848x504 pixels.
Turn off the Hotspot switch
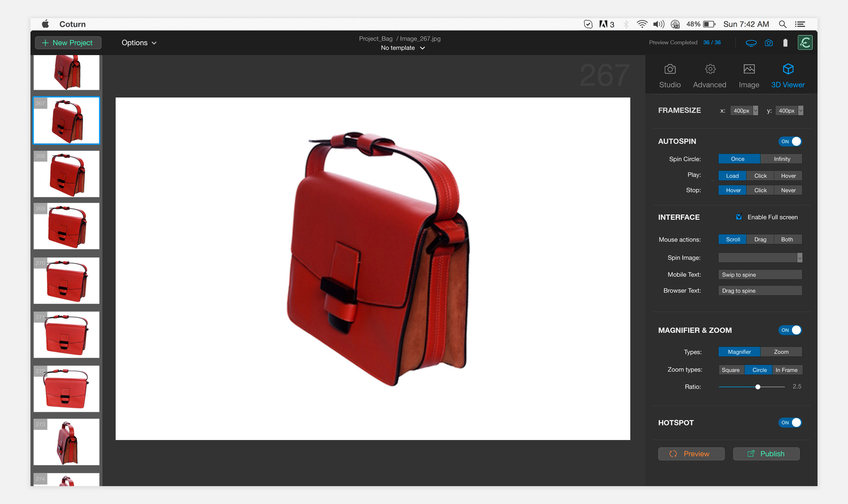pos(790,423)
